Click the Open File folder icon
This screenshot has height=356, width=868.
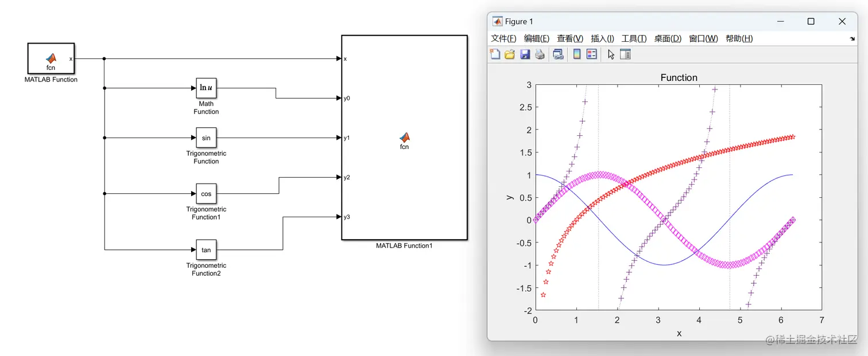pyautogui.click(x=510, y=54)
